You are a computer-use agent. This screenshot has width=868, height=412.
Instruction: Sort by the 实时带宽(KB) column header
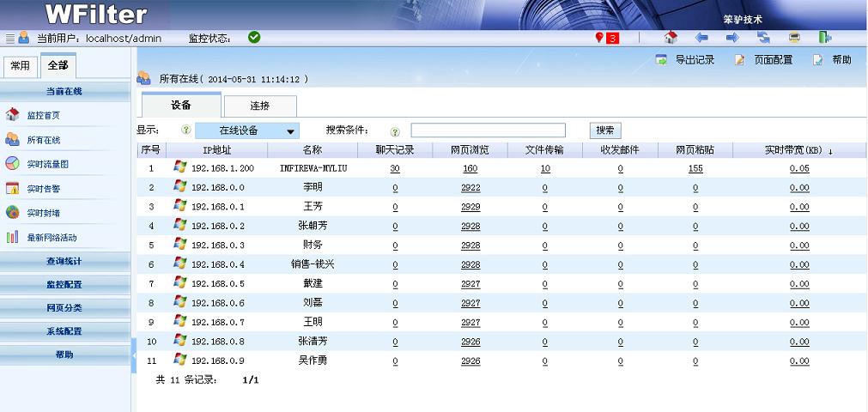tap(798, 150)
